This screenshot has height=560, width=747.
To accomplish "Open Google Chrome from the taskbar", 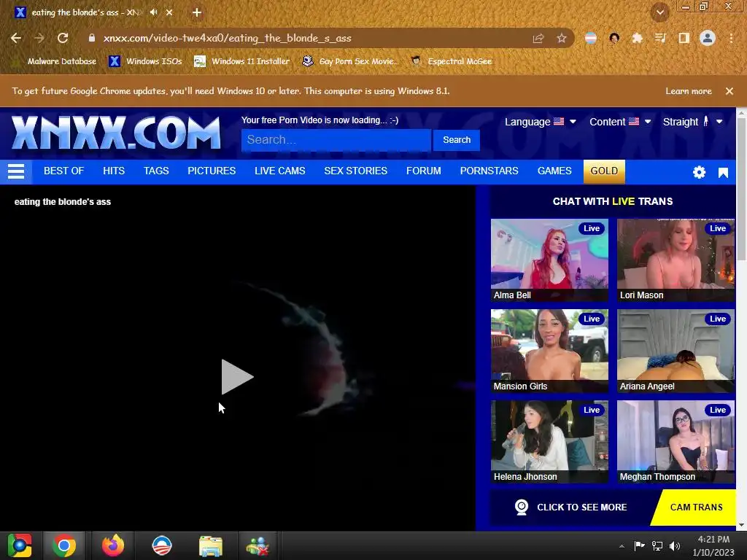I will (x=64, y=545).
